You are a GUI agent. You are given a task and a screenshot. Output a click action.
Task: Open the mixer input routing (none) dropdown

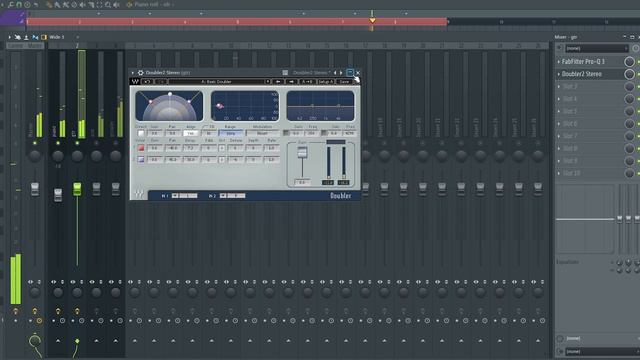(597, 48)
